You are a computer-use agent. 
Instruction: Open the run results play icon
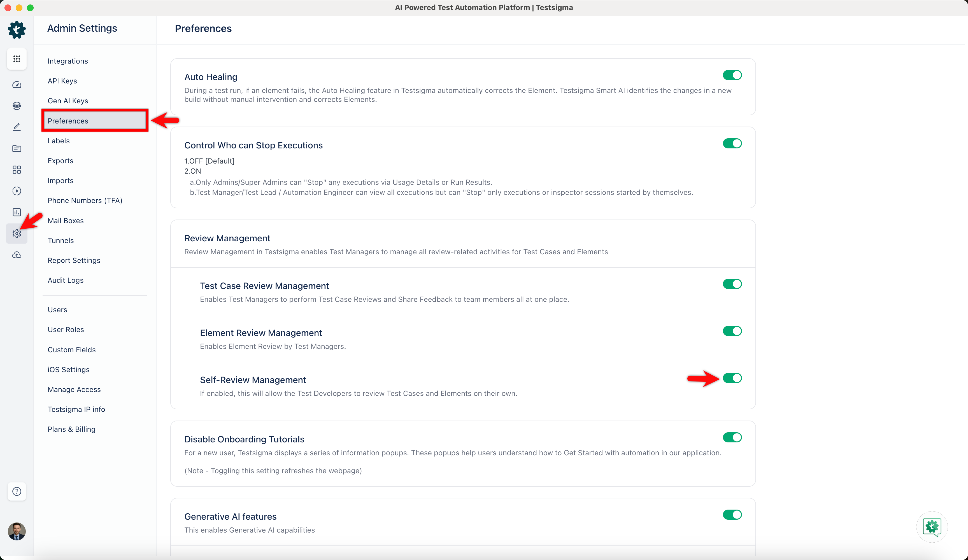[x=17, y=191]
